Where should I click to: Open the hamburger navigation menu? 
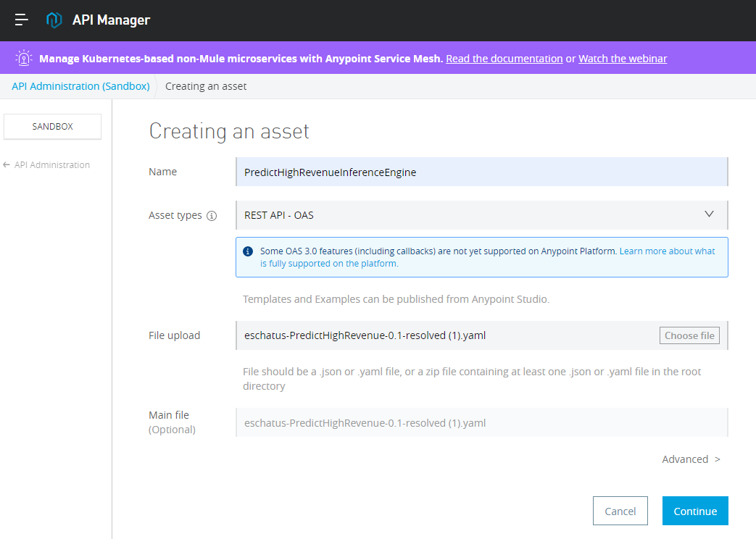pyautogui.click(x=22, y=20)
